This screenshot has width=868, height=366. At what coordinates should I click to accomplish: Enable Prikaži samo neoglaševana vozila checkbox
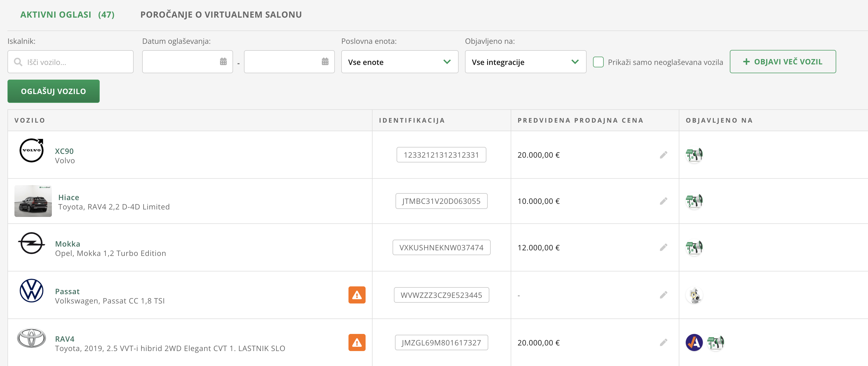[x=598, y=62]
